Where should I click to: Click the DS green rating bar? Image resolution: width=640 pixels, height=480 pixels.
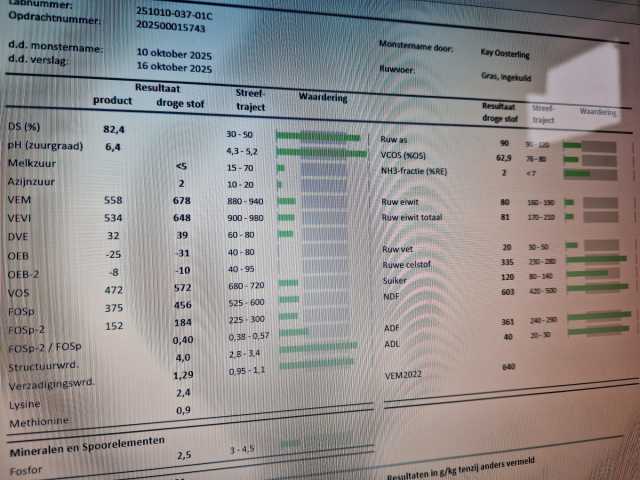pos(318,137)
